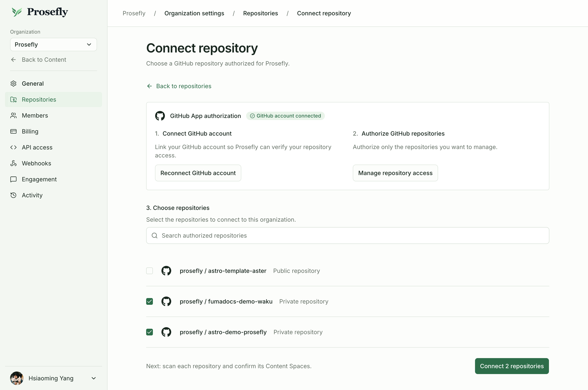Click the arrow icon beside Back to repositories
The width and height of the screenshot is (588, 390).
point(149,86)
